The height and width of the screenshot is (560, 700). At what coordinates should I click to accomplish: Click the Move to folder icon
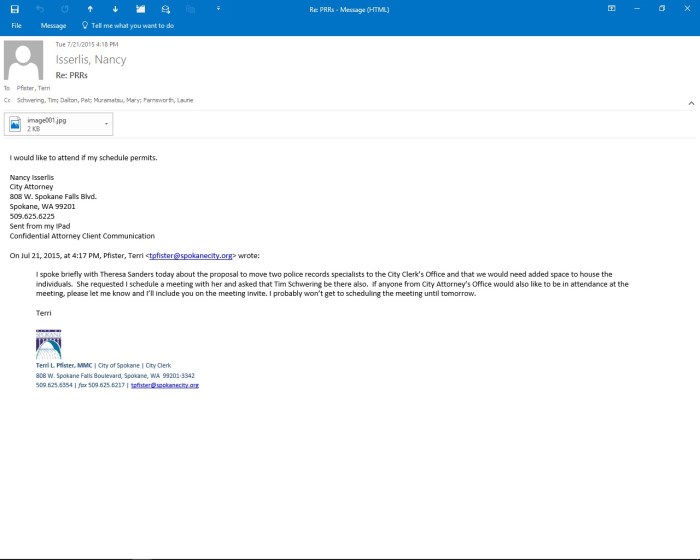140,8
